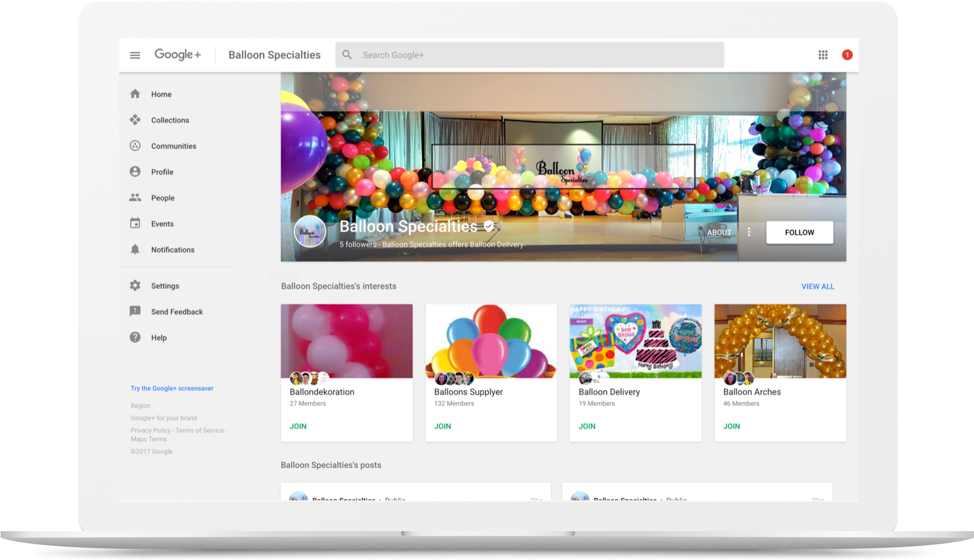
Task: Join the Balloon Delivery community
Action: coord(587,426)
